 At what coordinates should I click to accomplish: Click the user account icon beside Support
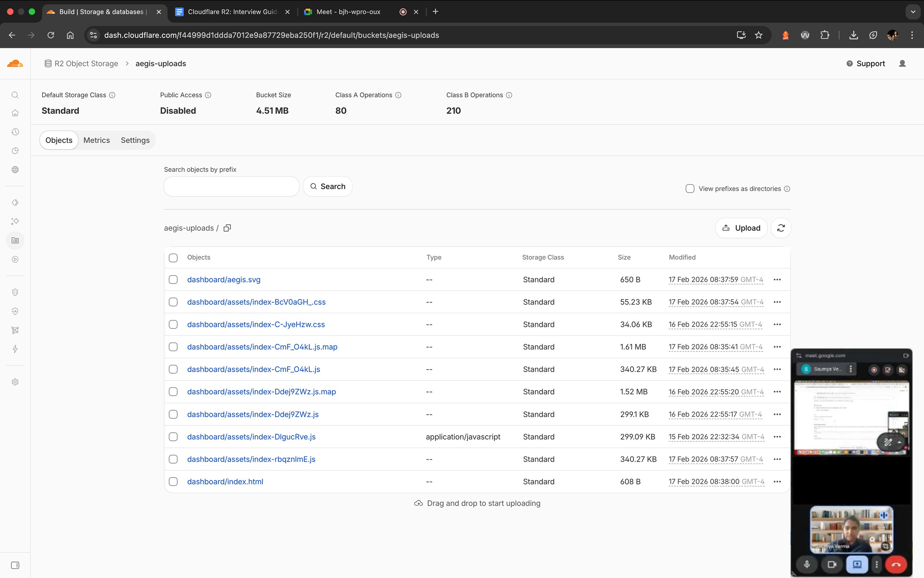tap(902, 63)
